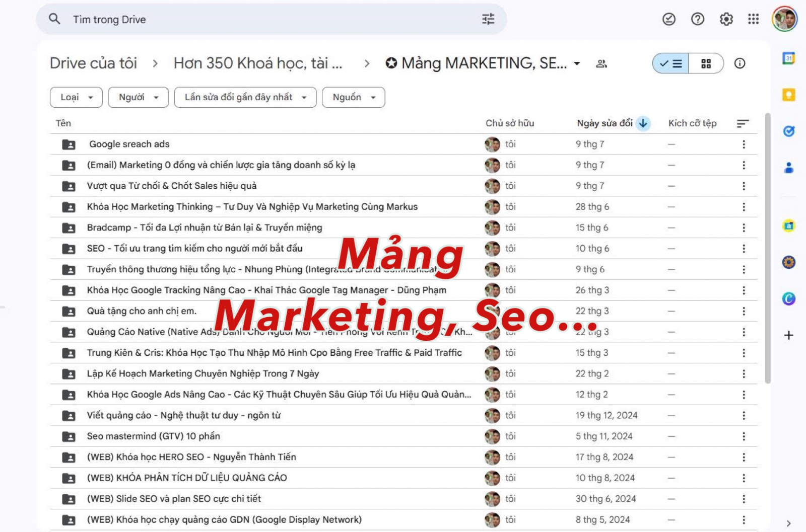Open Google Calendar side panel icon
Viewport: 806px width, 532px height.
tap(789, 58)
